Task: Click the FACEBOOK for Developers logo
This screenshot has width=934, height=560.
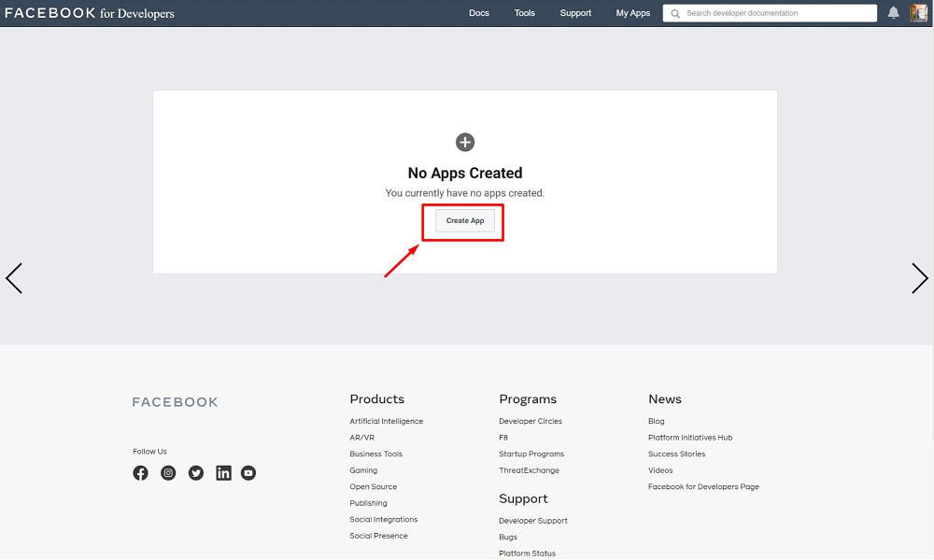Action: tap(90, 13)
